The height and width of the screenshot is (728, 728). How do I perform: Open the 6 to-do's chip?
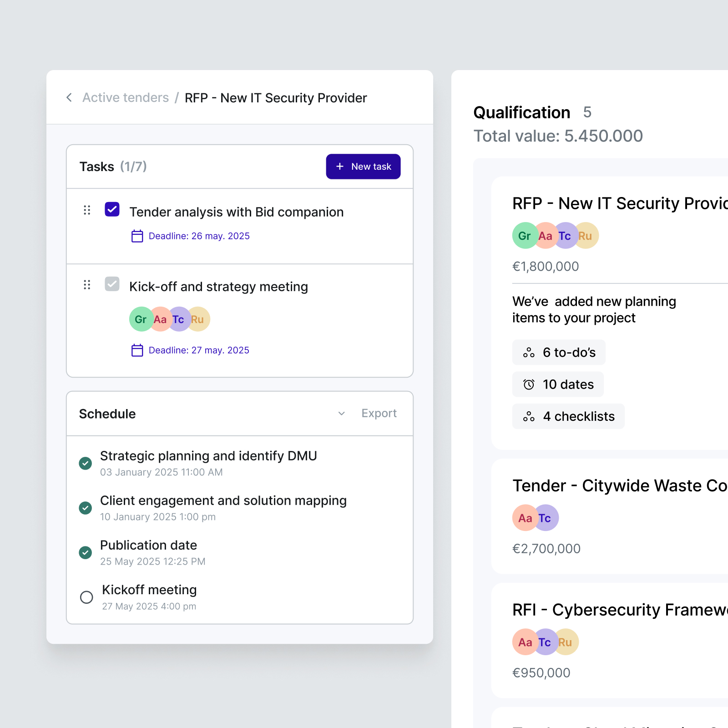pos(559,352)
